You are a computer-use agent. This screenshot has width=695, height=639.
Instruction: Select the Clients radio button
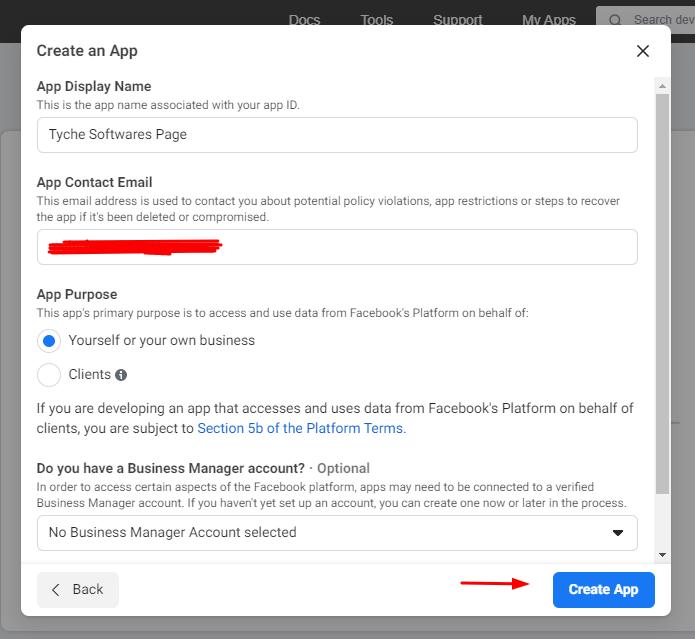[x=49, y=375]
